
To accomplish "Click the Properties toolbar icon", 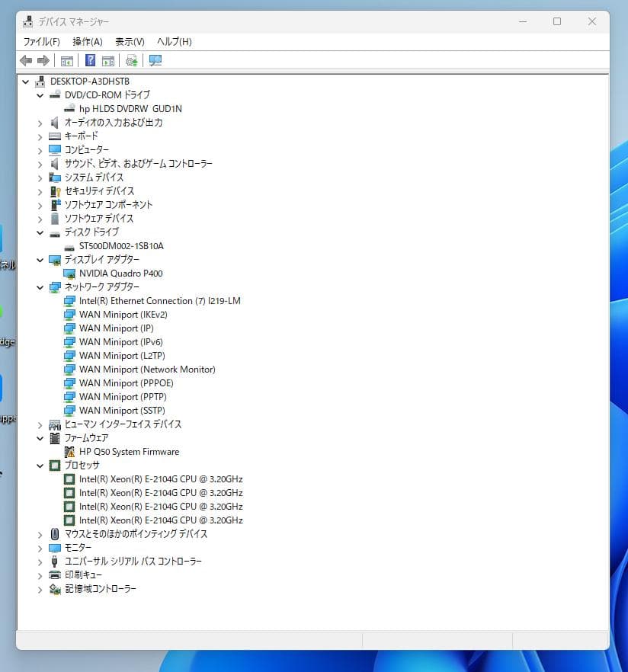I will (x=107, y=60).
